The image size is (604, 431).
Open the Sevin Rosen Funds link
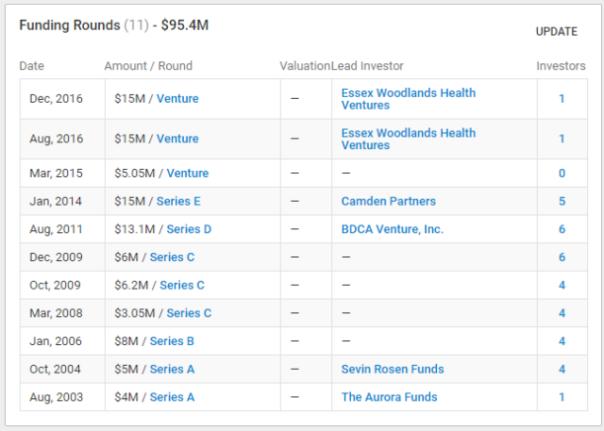click(392, 369)
